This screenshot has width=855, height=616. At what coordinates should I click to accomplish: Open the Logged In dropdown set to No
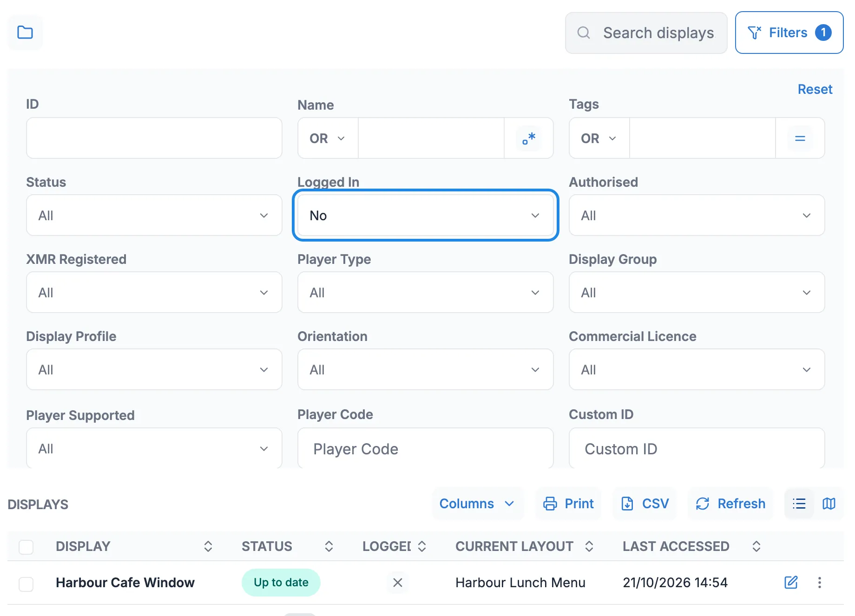pyautogui.click(x=426, y=216)
